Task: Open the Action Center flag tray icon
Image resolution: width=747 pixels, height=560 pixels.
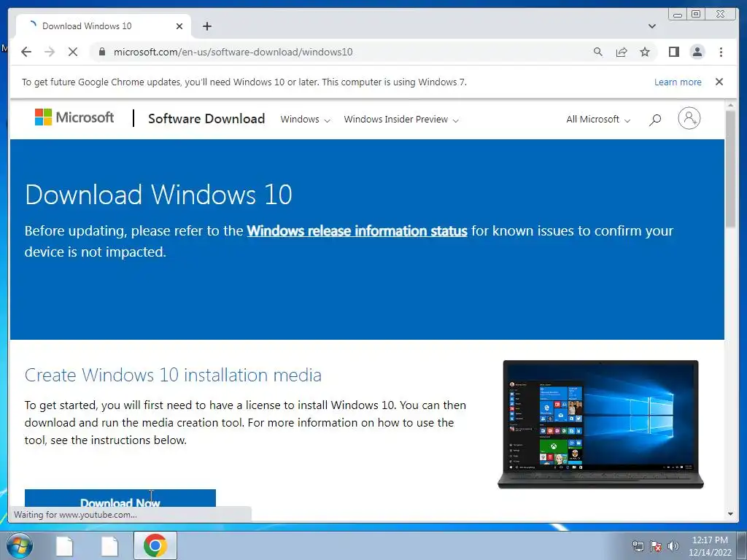Action: point(656,546)
